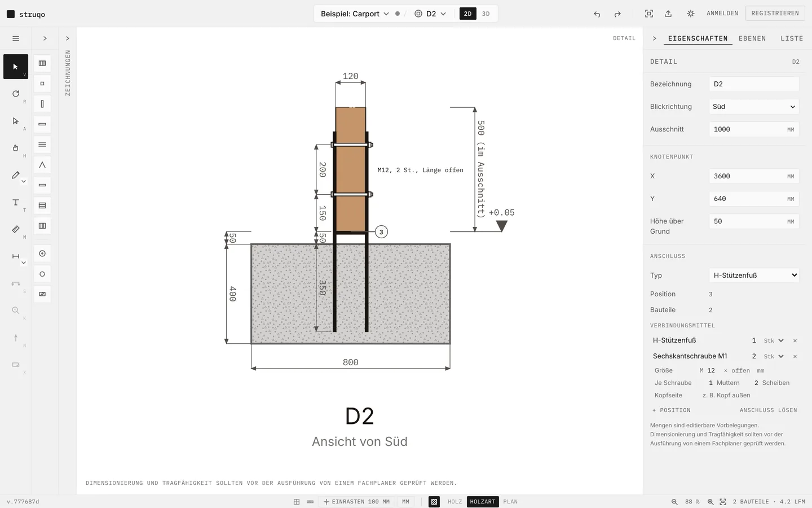The width and height of the screenshot is (812, 508).
Task: Select the hand pan tool (H)
Action: (x=16, y=148)
